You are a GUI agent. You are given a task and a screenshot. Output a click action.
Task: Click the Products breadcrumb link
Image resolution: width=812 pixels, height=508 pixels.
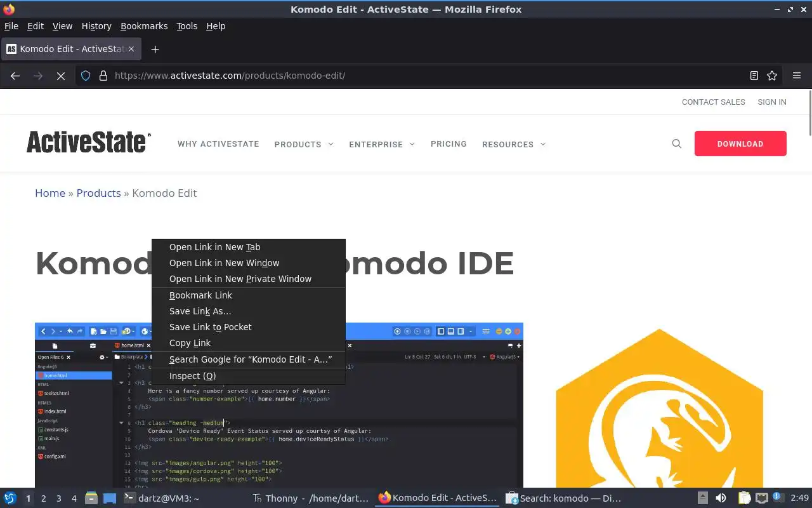(98, 193)
